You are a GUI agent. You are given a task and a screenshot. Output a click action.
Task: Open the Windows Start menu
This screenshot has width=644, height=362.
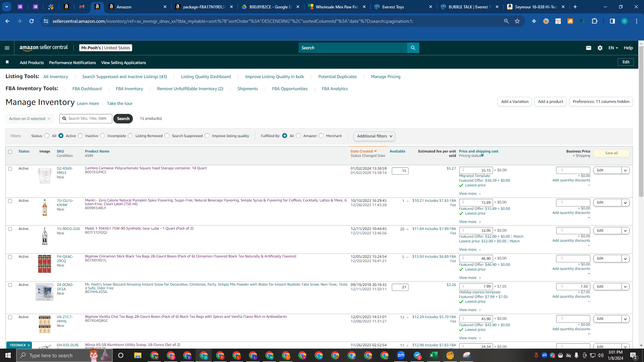coord(8,355)
